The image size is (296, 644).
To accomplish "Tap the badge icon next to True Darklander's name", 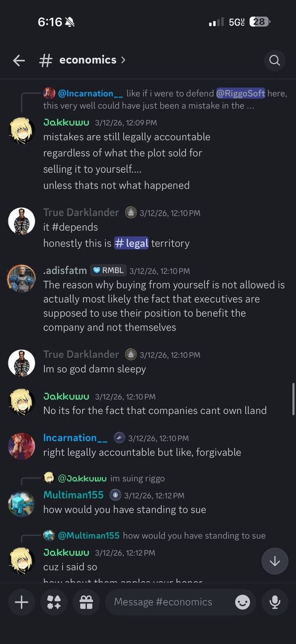I will 131,213.
